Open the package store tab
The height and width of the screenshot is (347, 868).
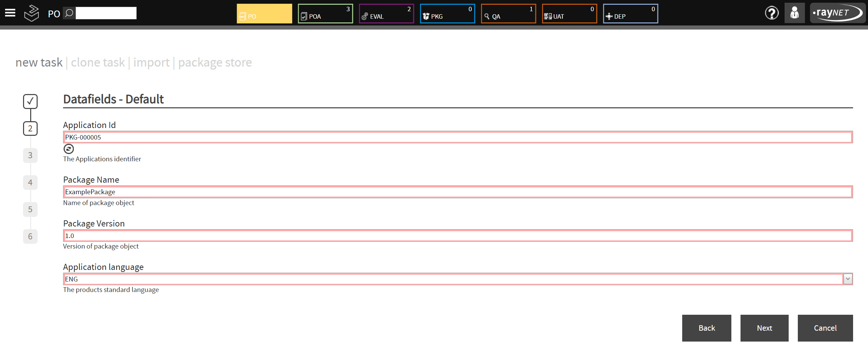[215, 62]
